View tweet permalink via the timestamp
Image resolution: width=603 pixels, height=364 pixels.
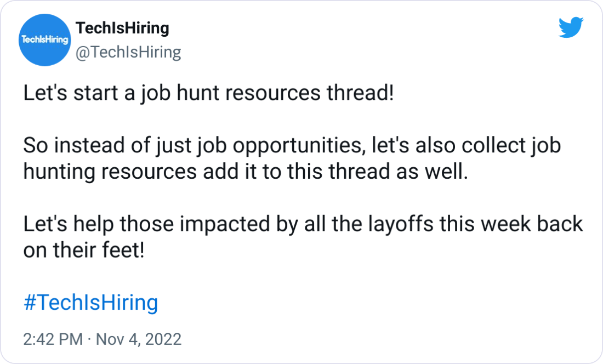(x=102, y=339)
